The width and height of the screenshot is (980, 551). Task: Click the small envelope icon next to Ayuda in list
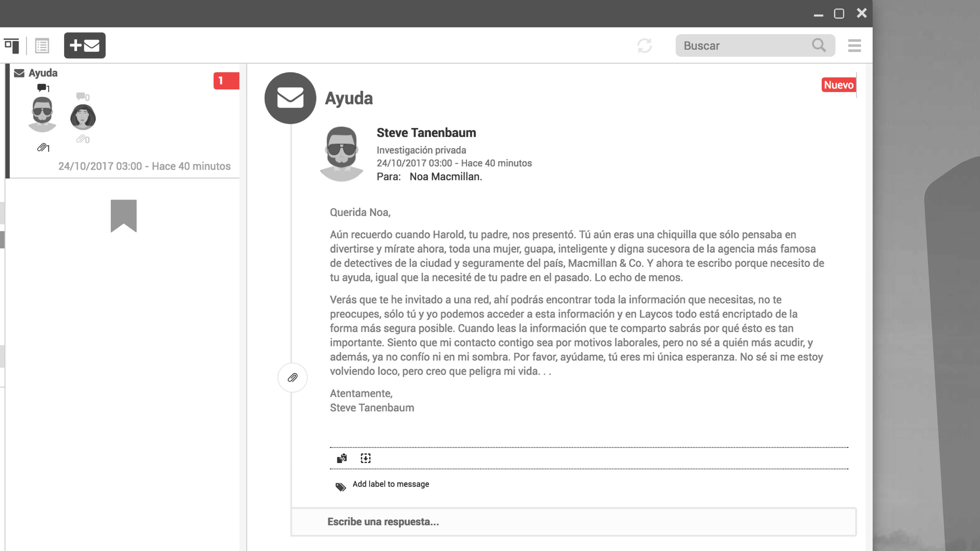(x=19, y=73)
